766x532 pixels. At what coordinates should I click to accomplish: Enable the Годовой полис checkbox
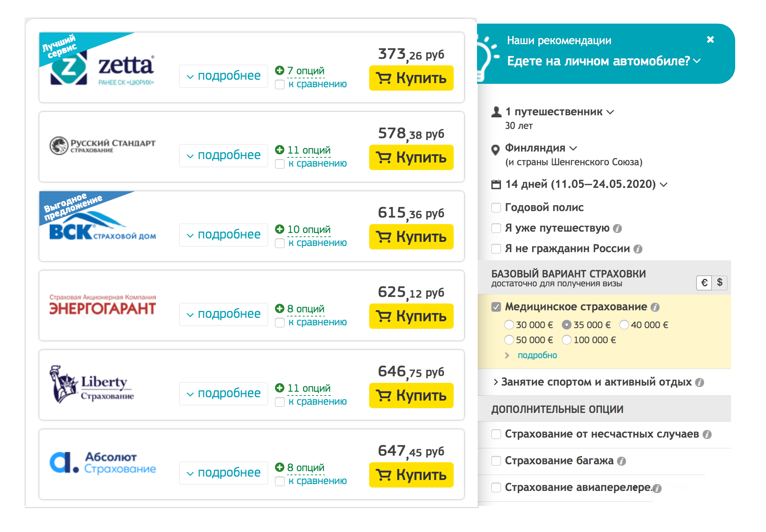point(496,208)
